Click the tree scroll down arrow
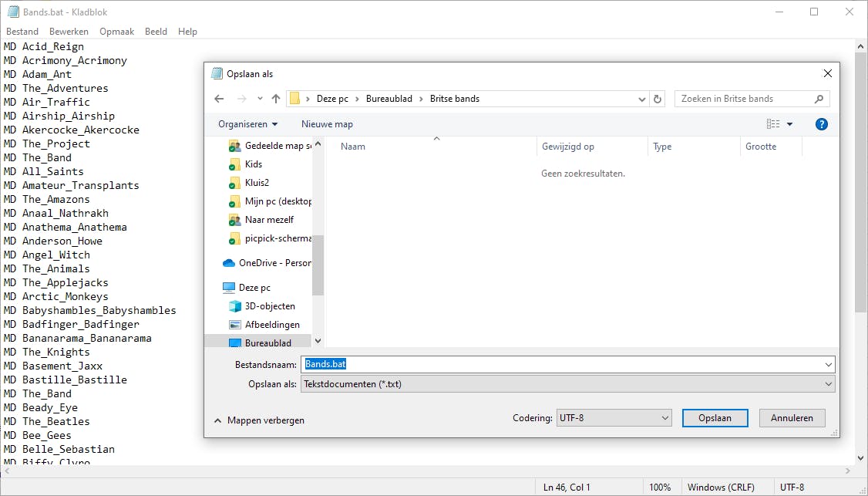The image size is (868, 496). click(x=318, y=341)
